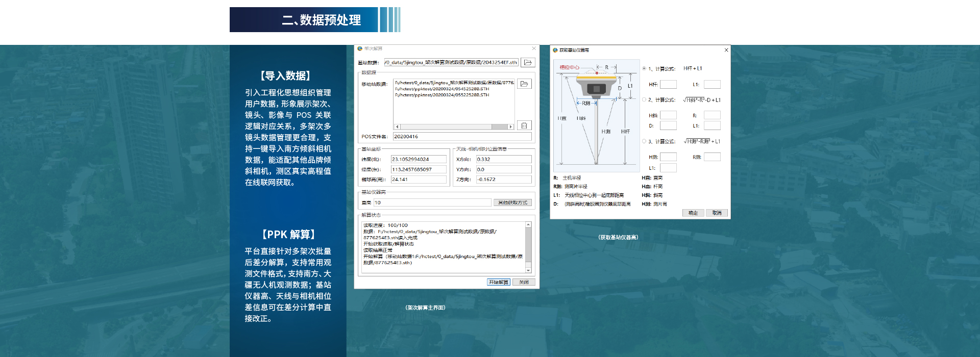The height and width of the screenshot is (357, 980).
Task: Open the base station data folder browser
Action: tap(528, 62)
